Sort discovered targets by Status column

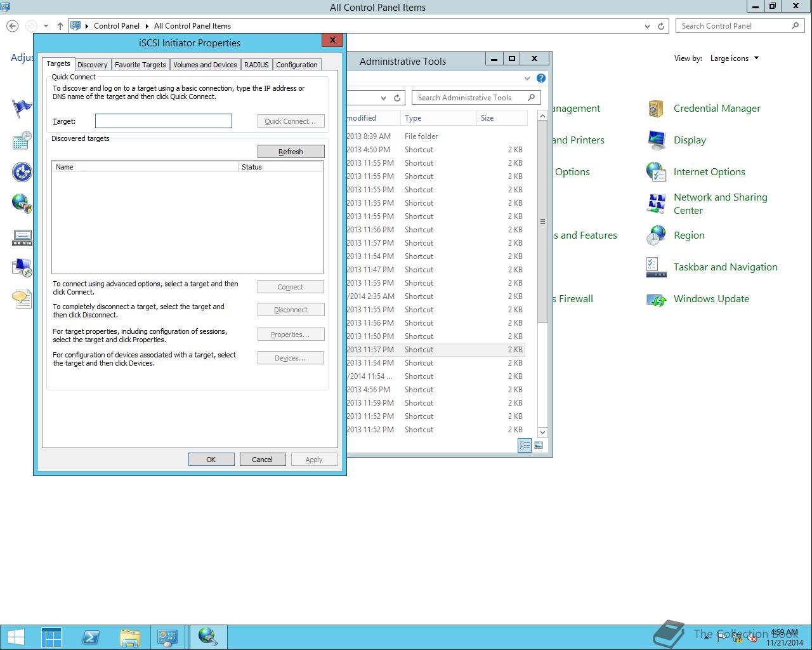(x=280, y=166)
